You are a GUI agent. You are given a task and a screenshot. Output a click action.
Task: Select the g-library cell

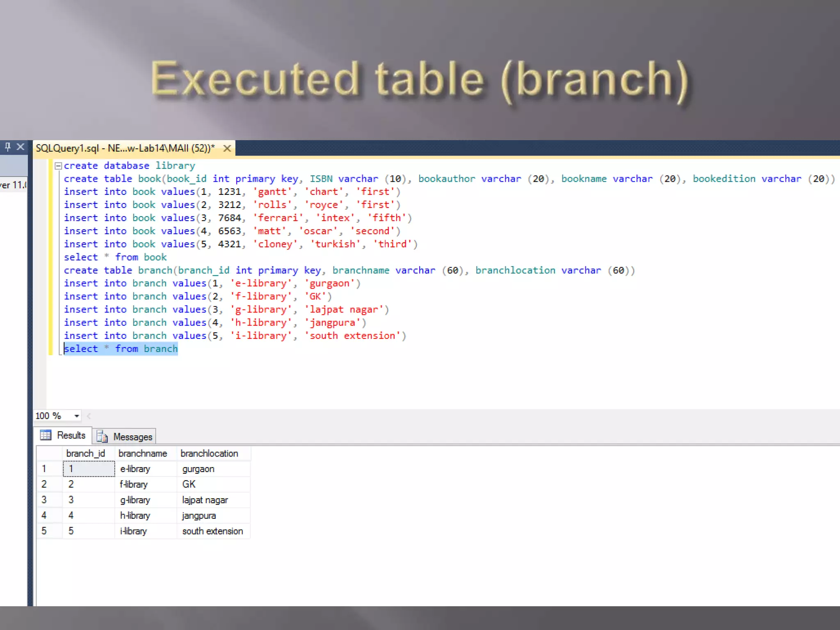[146, 500]
